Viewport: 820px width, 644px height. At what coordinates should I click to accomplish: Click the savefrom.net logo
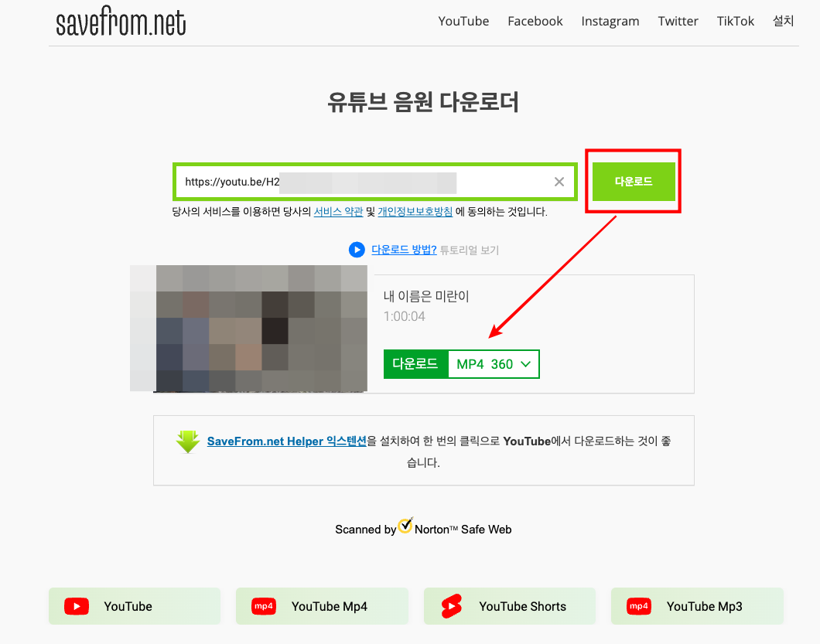pos(121,22)
